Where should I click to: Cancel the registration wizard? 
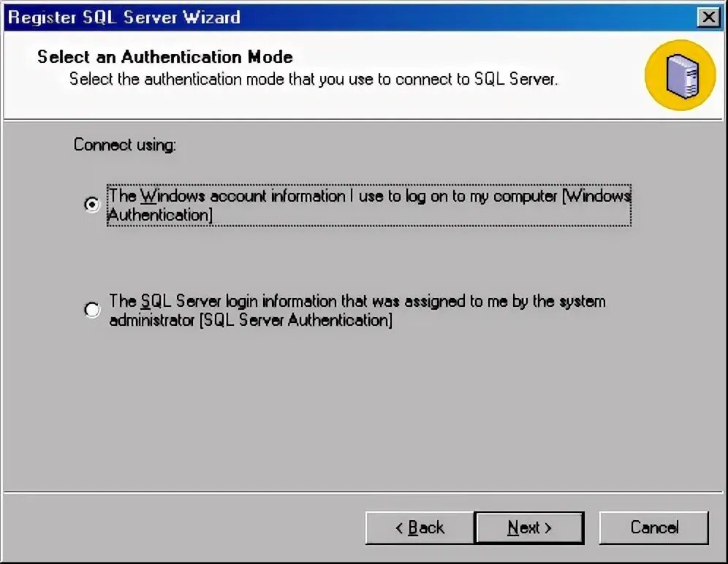654,527
